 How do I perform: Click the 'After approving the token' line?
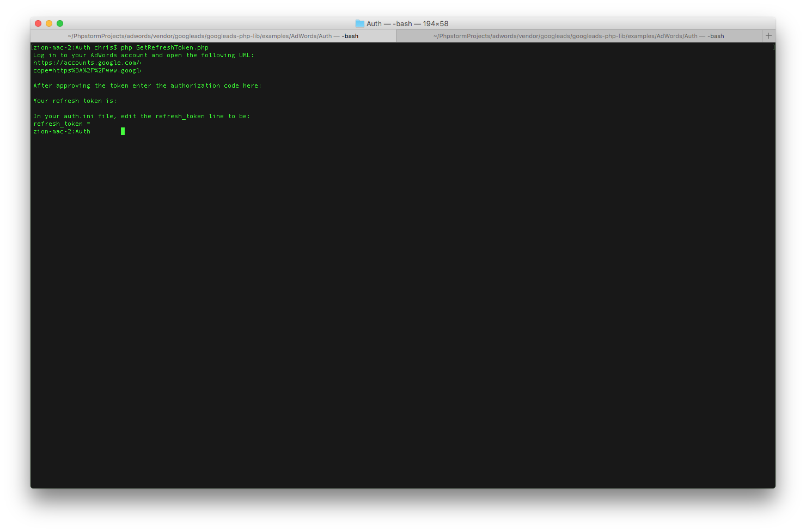click(x=147, y=85)
